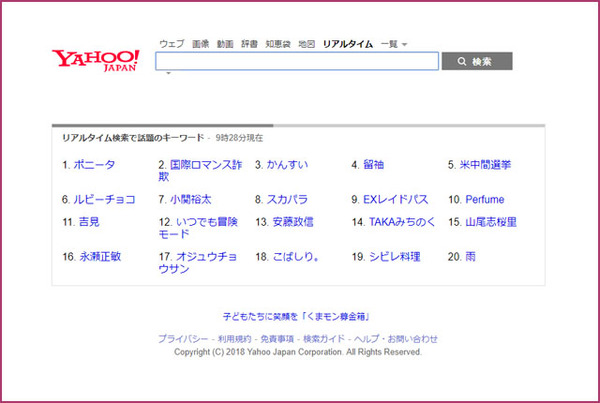Open the 検索ガイド footer link
The width and height of the screenshot is (600, 403).
point(324,339)
